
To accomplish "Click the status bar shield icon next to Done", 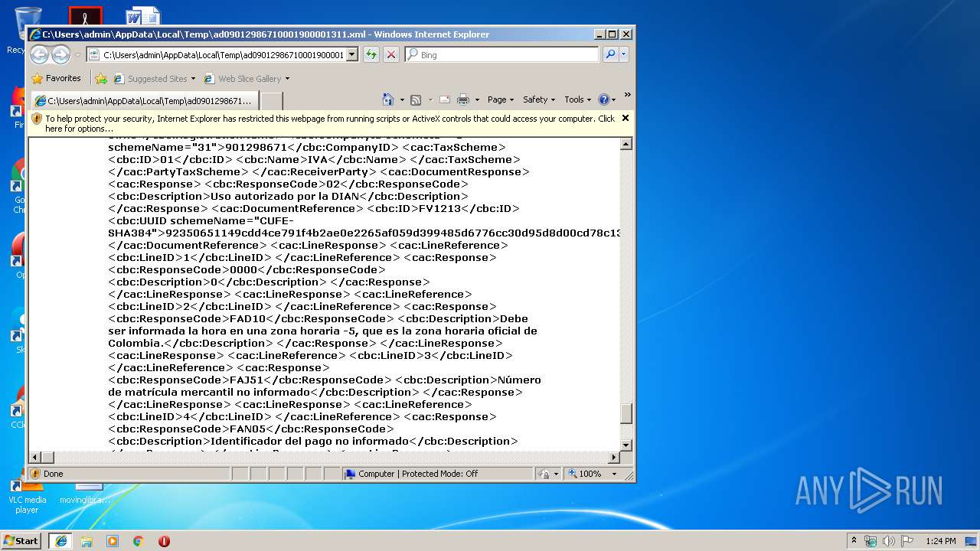I will coord(35,474).
